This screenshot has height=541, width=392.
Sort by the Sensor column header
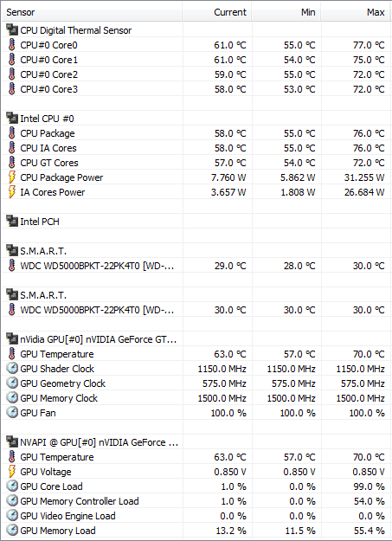pos(92,12)
